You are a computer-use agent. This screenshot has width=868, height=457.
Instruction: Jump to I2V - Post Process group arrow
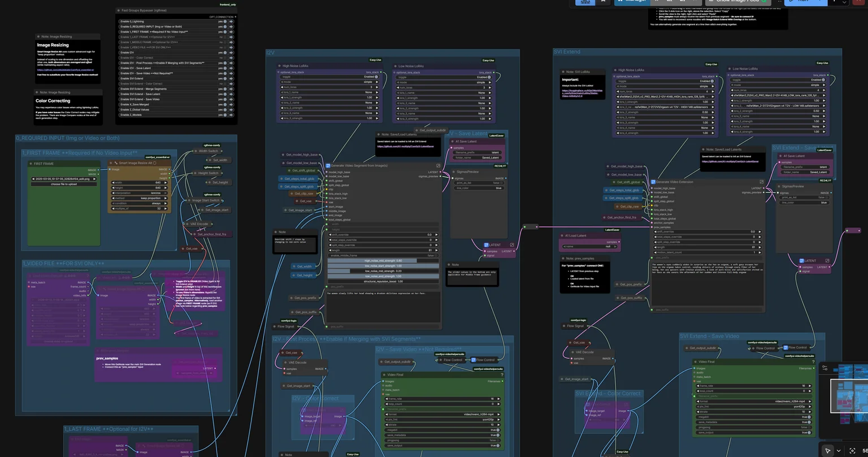[x=231, y=63]
